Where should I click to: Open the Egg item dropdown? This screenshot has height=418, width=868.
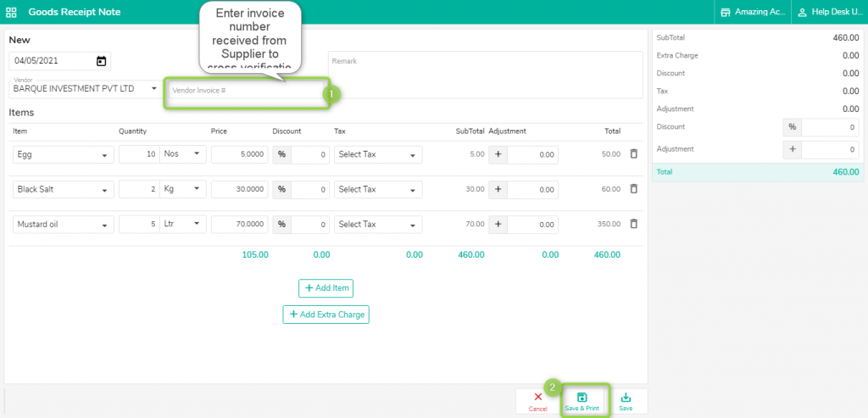pos(63,154)
